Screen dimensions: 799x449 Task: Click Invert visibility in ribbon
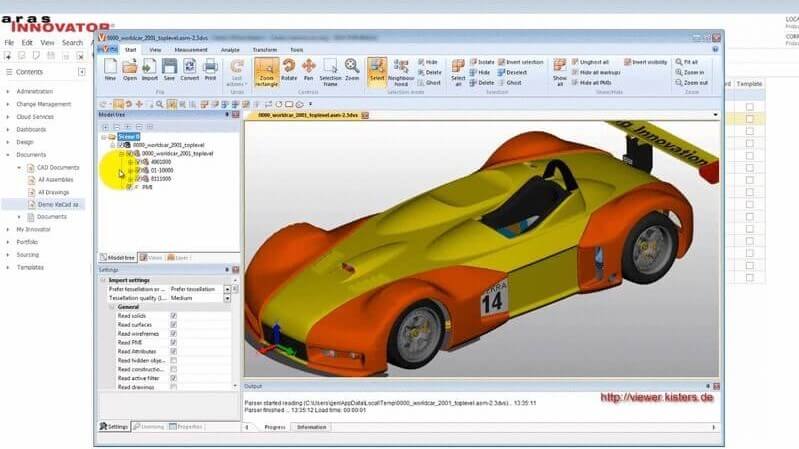click(x=646, y=62)
